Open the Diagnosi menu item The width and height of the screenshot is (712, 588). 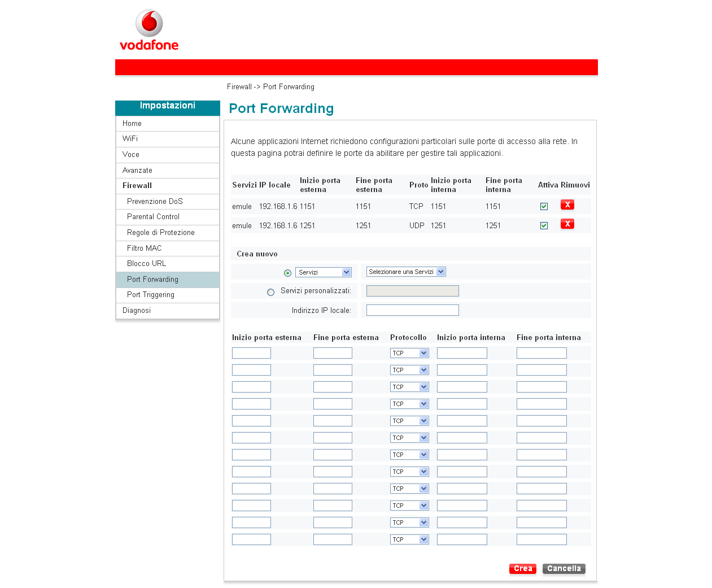point(168,311)
